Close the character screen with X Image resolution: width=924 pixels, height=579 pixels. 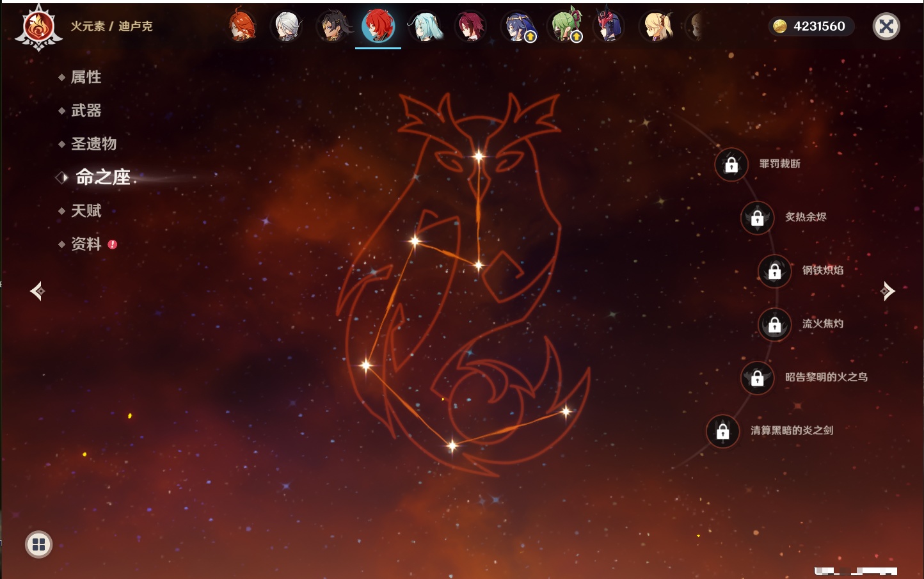coord(886,26)
